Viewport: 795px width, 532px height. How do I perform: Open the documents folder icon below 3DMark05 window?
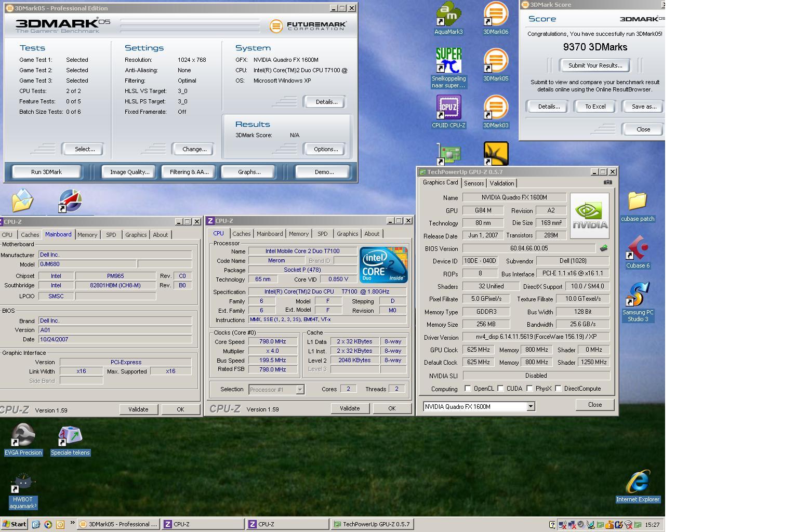pyautogui.click(x=22, y=201)
